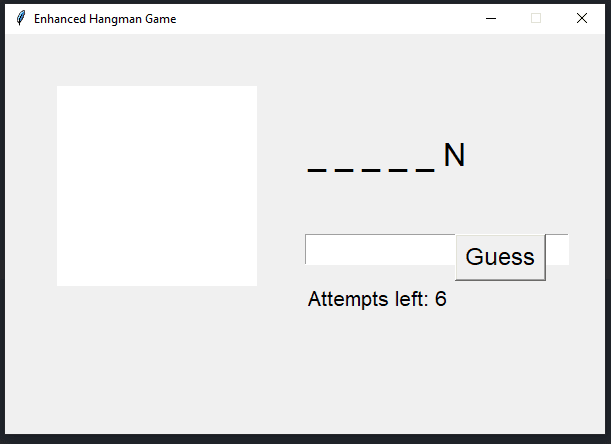Image resolution: width=611 pixels, height=444 pixels.
Task: Click the disabled maximize button
Action: 536,18
